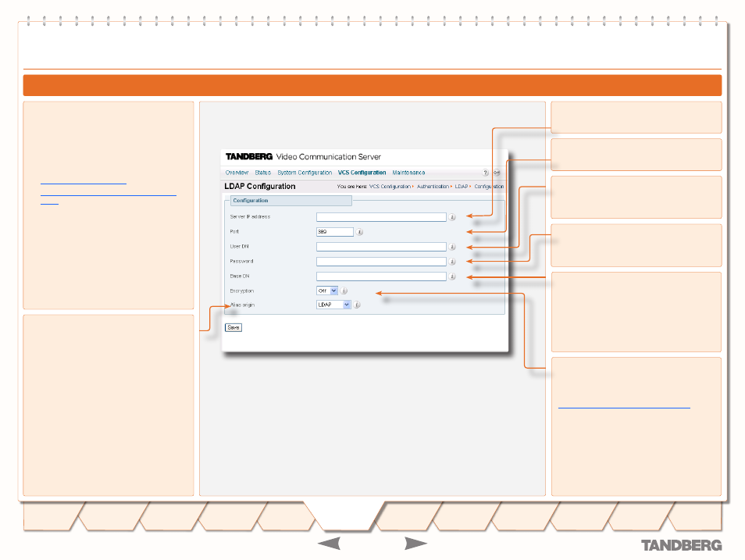This screenshot has width=745, height=560.
Task: Select the Status menu item
Action: 262,173
